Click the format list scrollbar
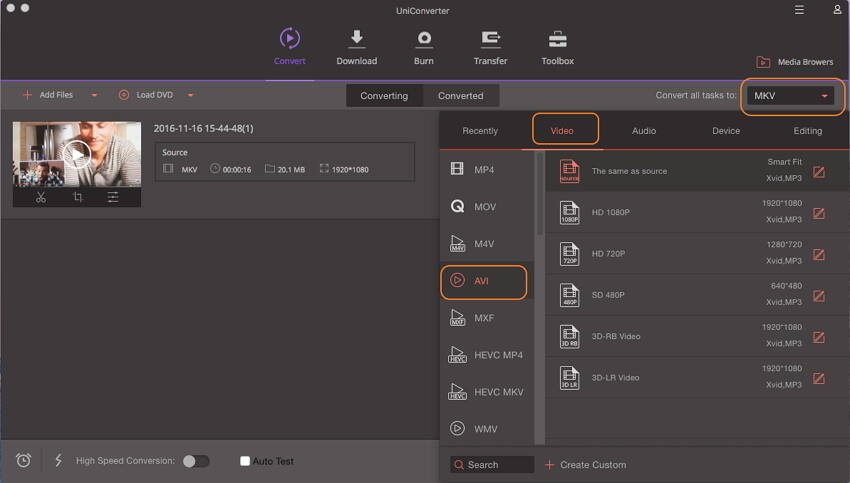The width and height of the screenshot is (850, 483). pos(539,194)
